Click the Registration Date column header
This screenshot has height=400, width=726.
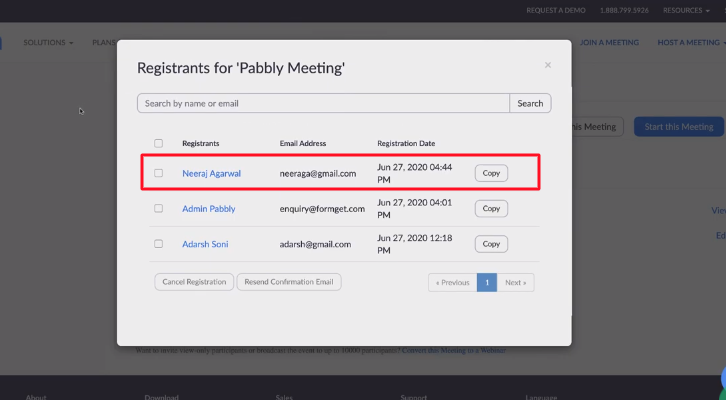[x=406, y=144]
